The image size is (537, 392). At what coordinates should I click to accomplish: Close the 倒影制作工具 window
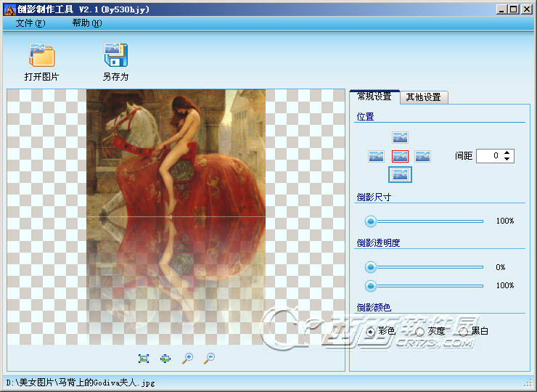pyautogui.click(x=526, y=9)
